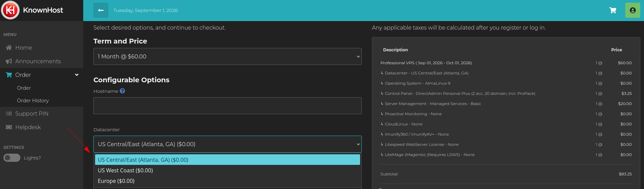Image resolution: width=644 pixels, height=189 pixels.
Task: Click the Helpdesk ticket icon
Action: tap(9, 127)
